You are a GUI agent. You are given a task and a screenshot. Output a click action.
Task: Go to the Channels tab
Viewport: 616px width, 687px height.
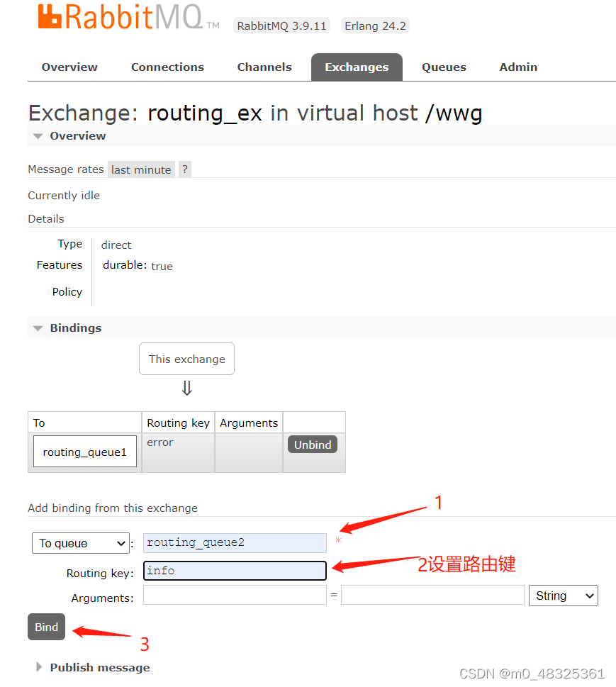(x=264, y=67)
